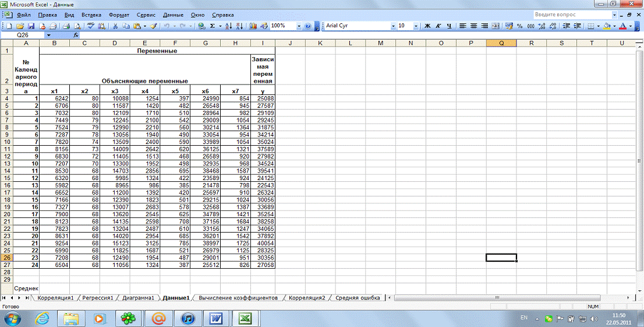The height and width of the screenshot is (327, 644).
Task: Open the font size 10 dropdown
Action: 416,26
